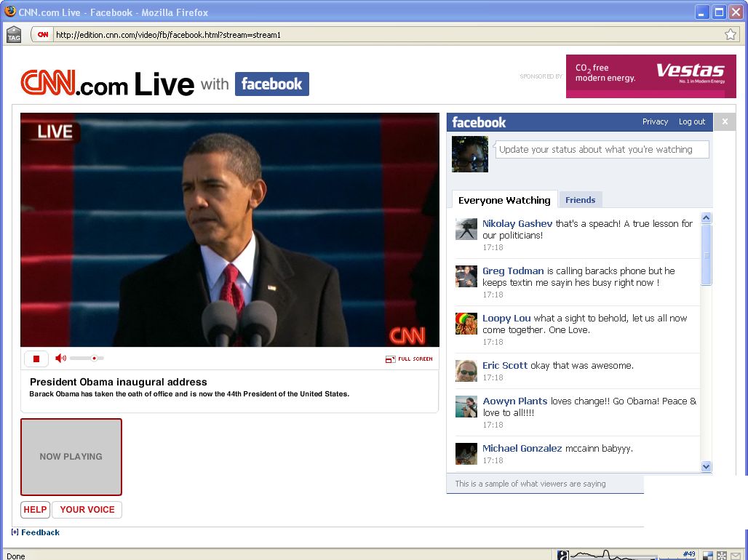Screen dimensions: 748x560
Task: Open the HELP button
Action: 36,509
